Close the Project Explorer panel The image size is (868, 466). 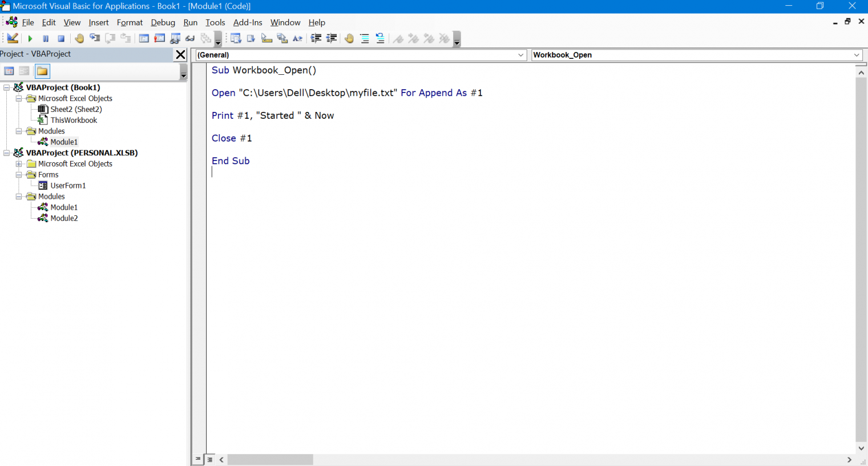(x=180, y=54)
